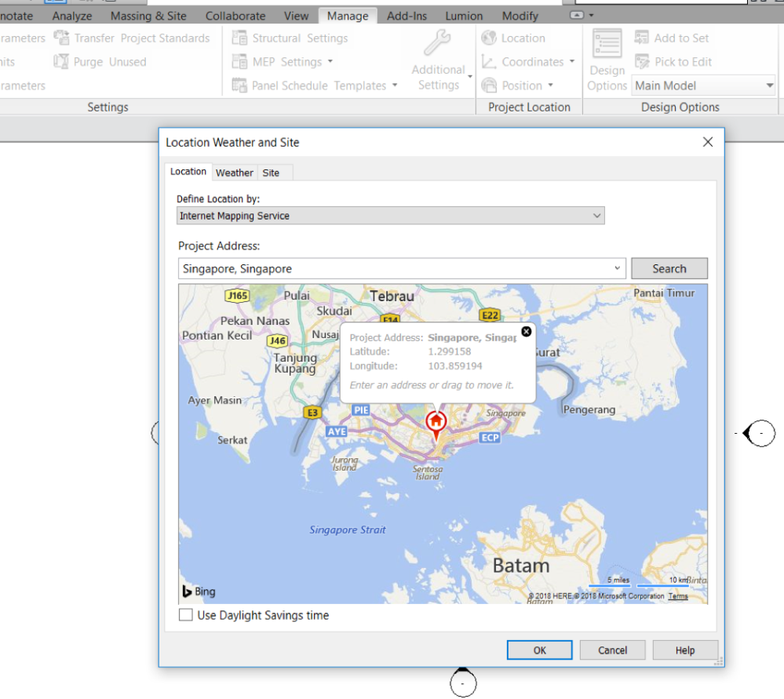Viewport: 784px width, 699px height.
Task: Close the map info popup
Action: (527, 331)
